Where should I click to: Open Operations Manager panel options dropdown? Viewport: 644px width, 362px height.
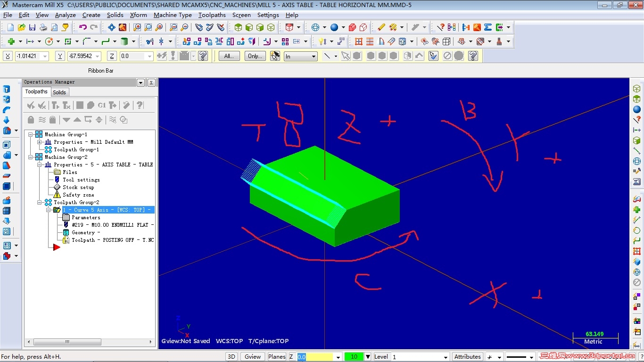click(x=140, y=82)
